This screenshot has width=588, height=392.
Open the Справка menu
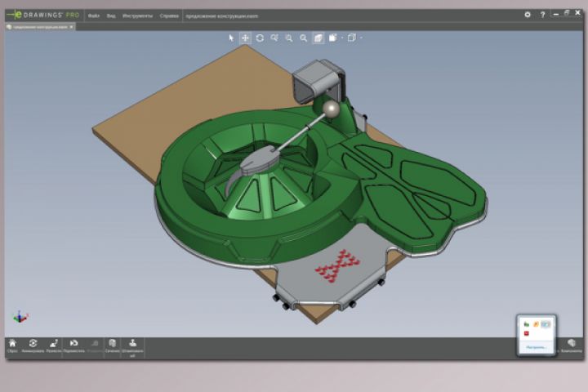pyautogui.click(x=169, y=16)
